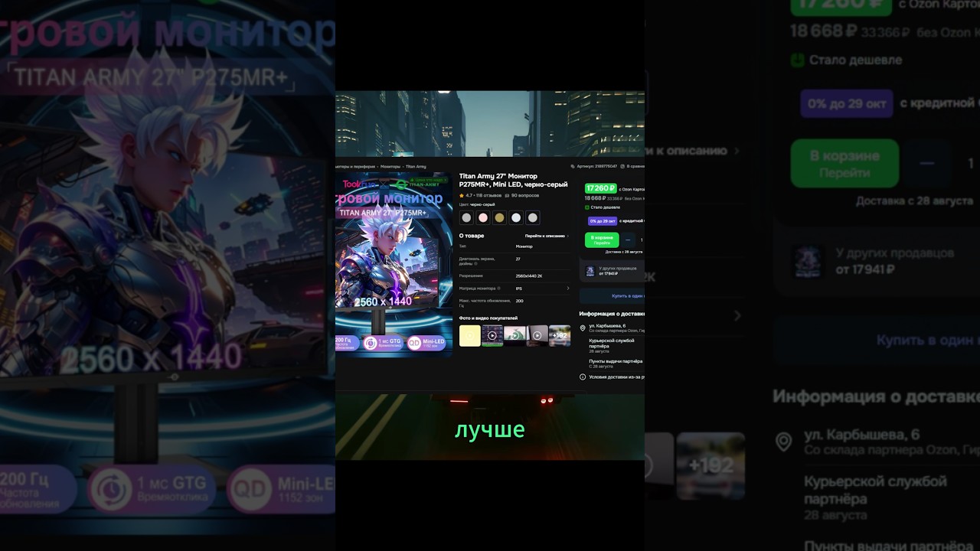Select the gold color swatch
This screenshot has width=980, height=551.
(499, 217)
